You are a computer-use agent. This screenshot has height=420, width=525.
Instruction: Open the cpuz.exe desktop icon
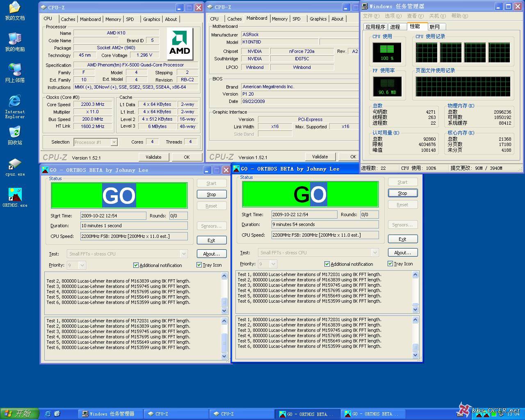point(15,165)
